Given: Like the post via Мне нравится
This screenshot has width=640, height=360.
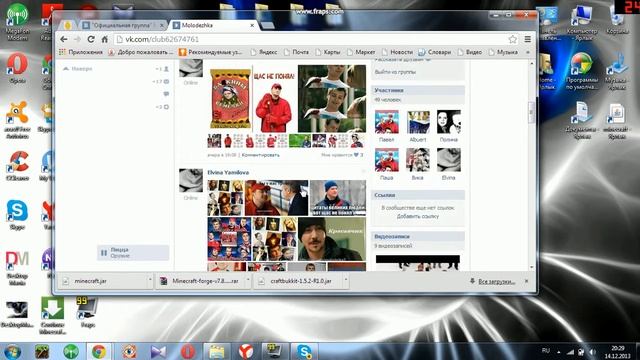Looking at the screenshot, I should (x=342, y=155).
